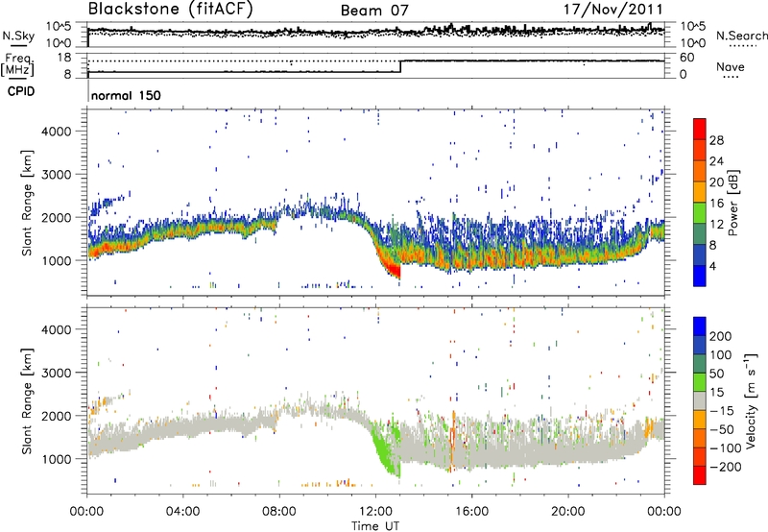This screenshot has height=532, width=768.
Task: Click the Velocity [m s⁻¹] colorbar title
Action: point(752,400)
